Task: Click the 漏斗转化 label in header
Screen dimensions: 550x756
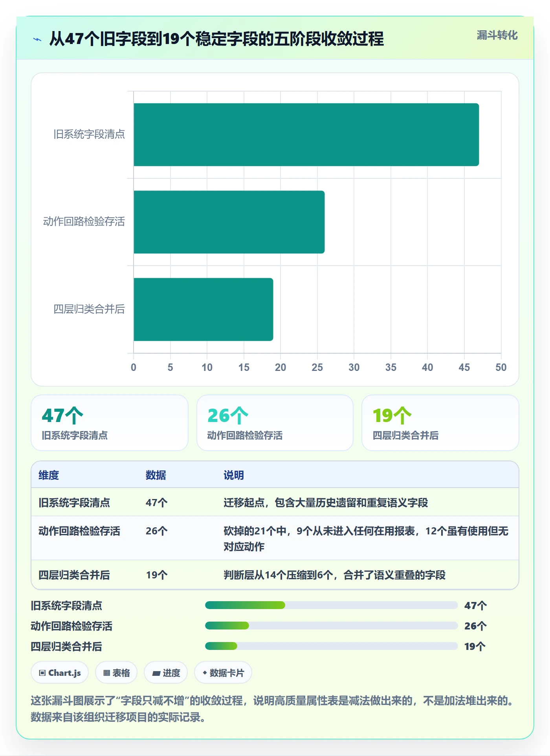Action: pos(497,35)
